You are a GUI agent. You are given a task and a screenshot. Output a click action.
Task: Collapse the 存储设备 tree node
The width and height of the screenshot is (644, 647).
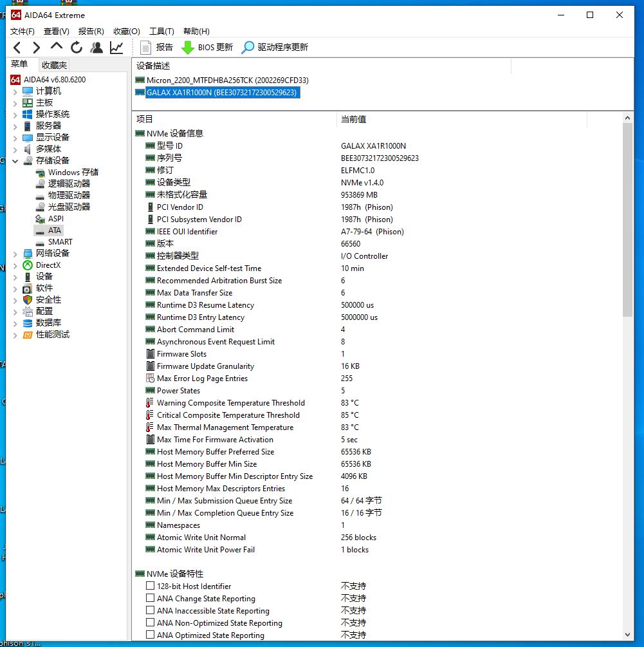15,160
